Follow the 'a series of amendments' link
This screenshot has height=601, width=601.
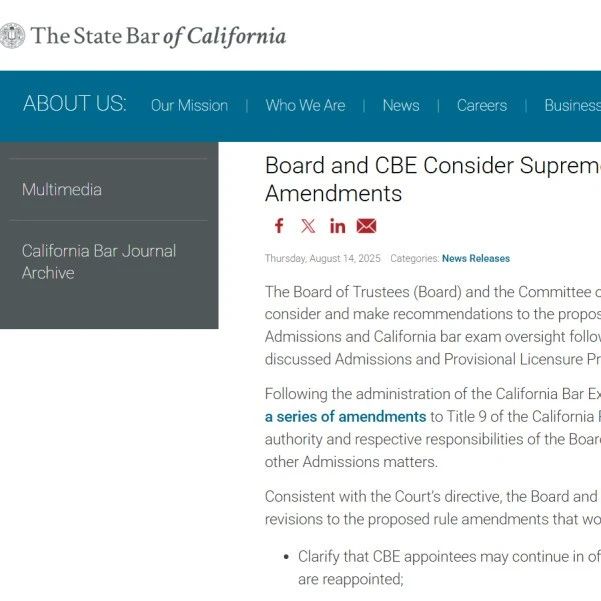tap(345, 417)
